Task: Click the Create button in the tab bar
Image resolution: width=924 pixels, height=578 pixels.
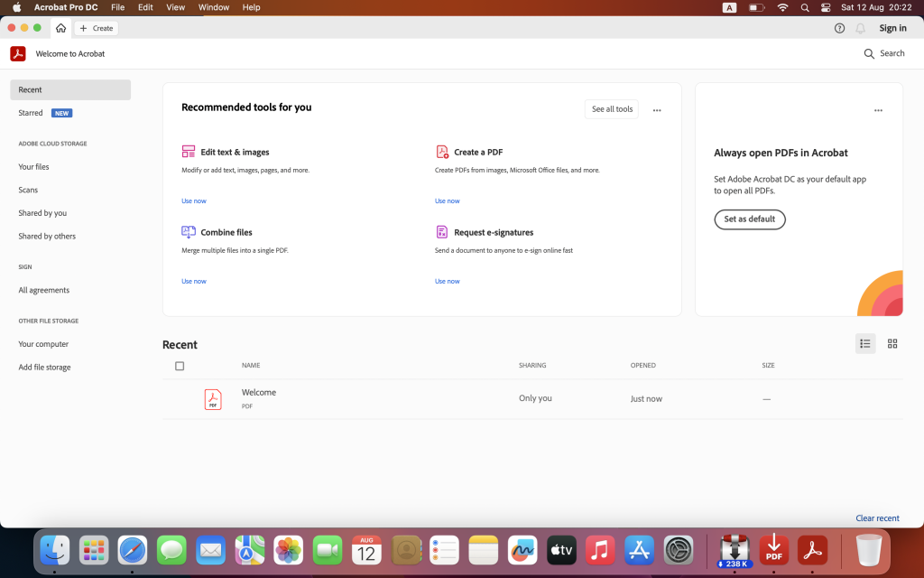Action: click(96, 28)
